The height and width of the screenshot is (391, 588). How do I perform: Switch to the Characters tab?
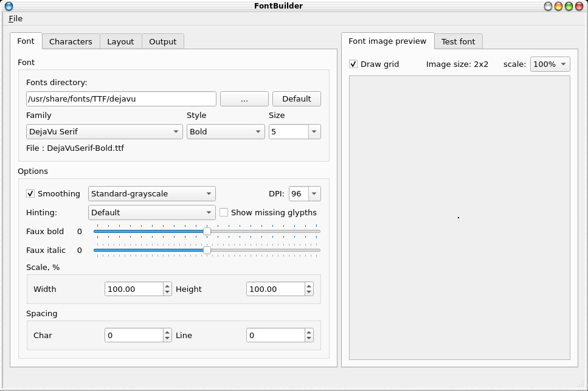71,41
